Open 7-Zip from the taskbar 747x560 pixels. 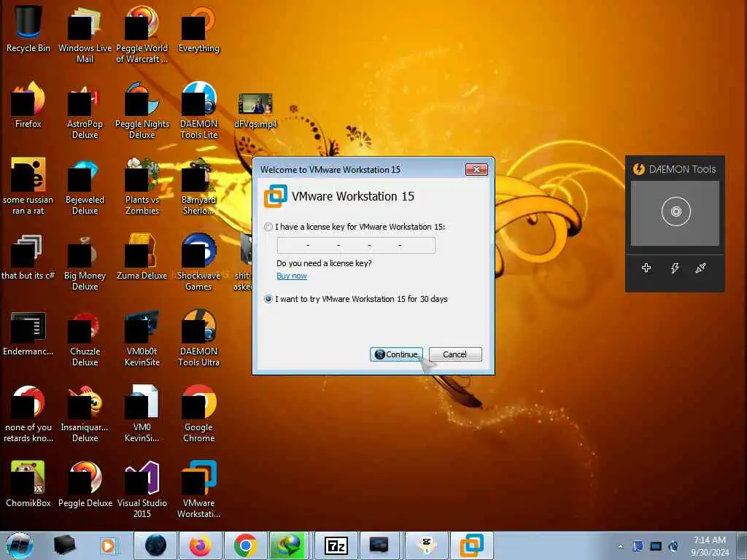(x=336, y=545)
